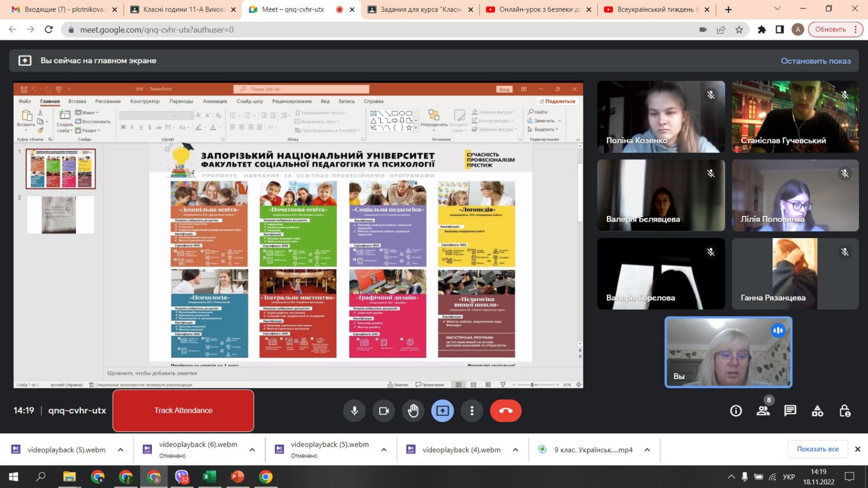Viewport: 868px width, 488px height.
Task: Expand options for videoplayback (4).webm download
Action: (x=515, y=450)
